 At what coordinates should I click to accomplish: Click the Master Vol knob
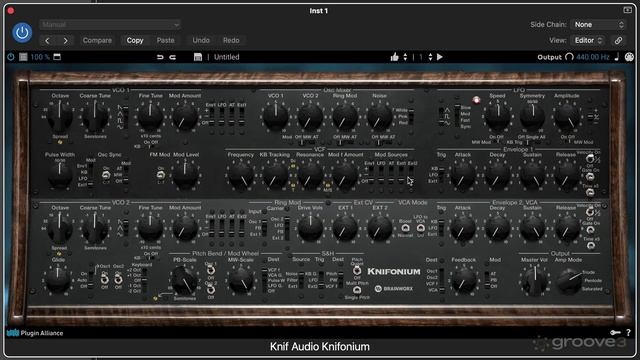534,280
